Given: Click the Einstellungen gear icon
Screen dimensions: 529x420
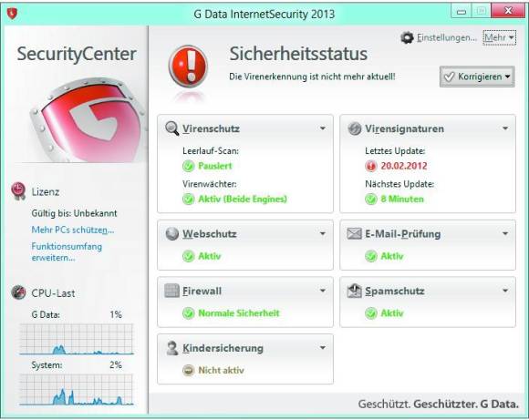Looking at the screenshot, I should (407, 37).
